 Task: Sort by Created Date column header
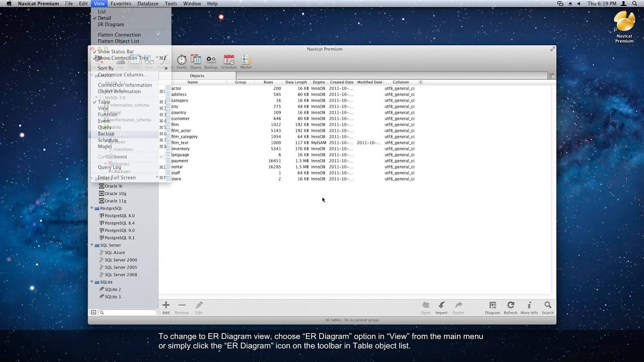(342, 82)
